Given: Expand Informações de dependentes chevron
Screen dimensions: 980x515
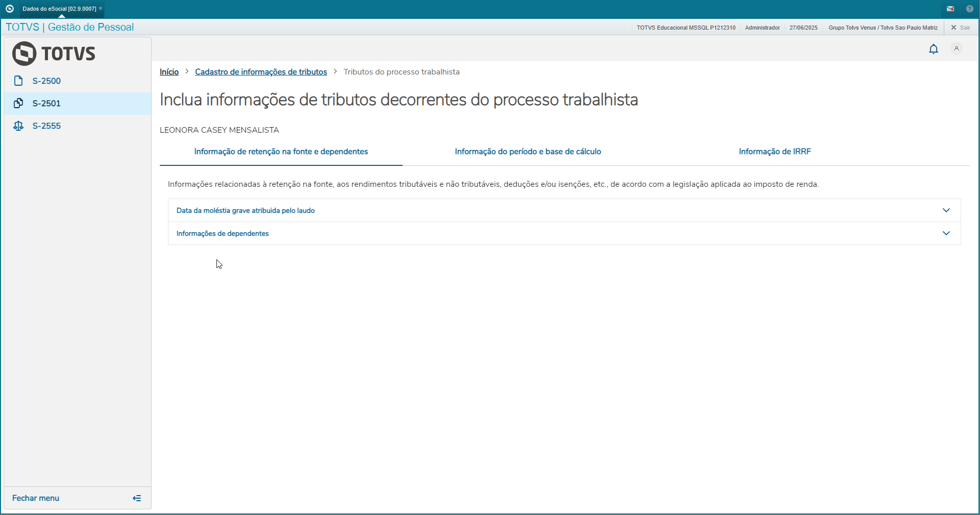Looking at the screenshot, I should (x=946, y=233).
